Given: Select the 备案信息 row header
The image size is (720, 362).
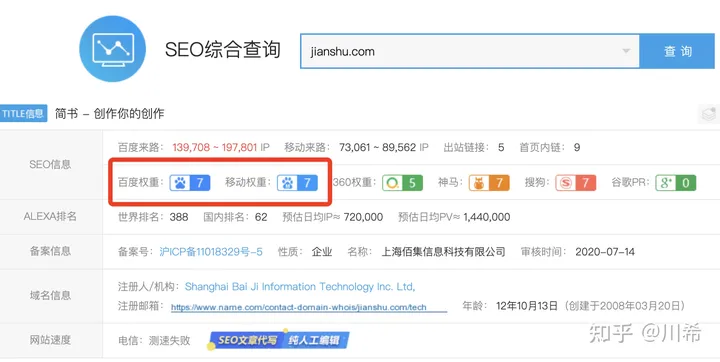Looking at the screenshot, I should click(51, 251).
